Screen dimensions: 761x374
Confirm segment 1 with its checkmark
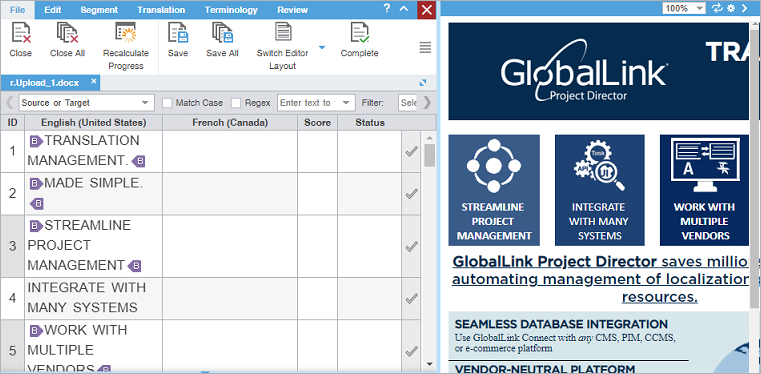point(411,152)
